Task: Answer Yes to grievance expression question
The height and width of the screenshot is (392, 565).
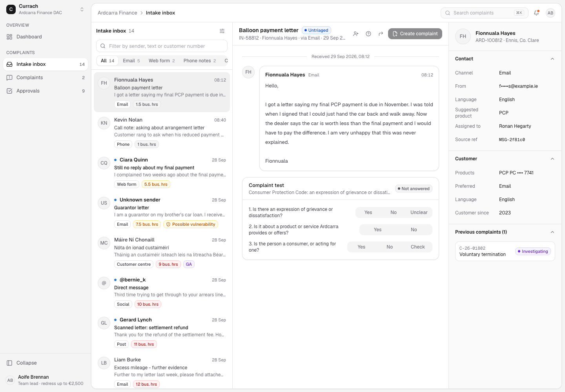Action: [x=368, y=212]
